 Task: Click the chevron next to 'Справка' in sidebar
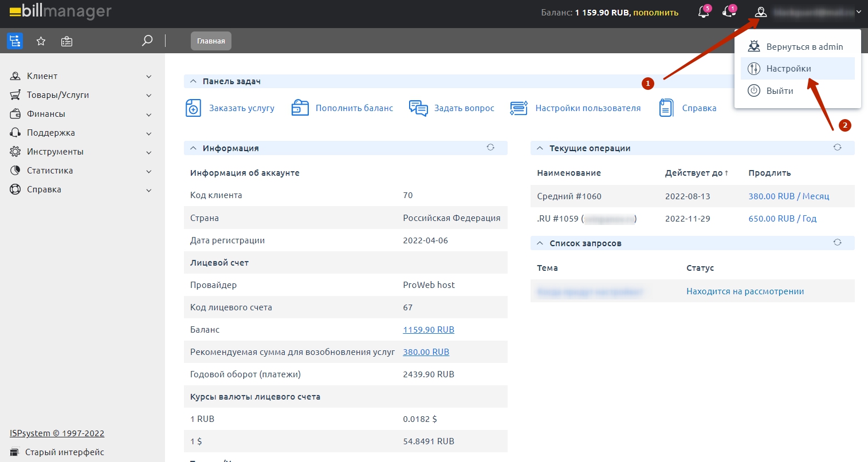point(149,190)
